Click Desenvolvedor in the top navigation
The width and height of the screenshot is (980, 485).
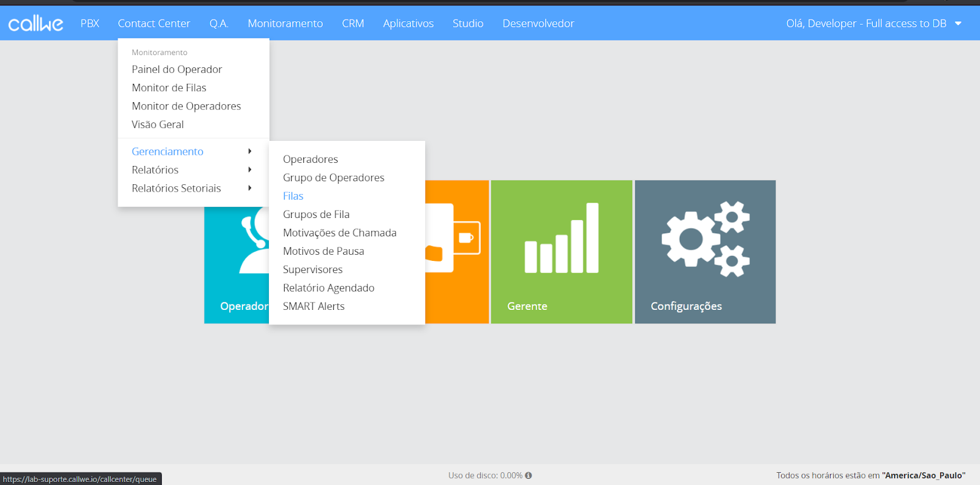coord(538,23)
